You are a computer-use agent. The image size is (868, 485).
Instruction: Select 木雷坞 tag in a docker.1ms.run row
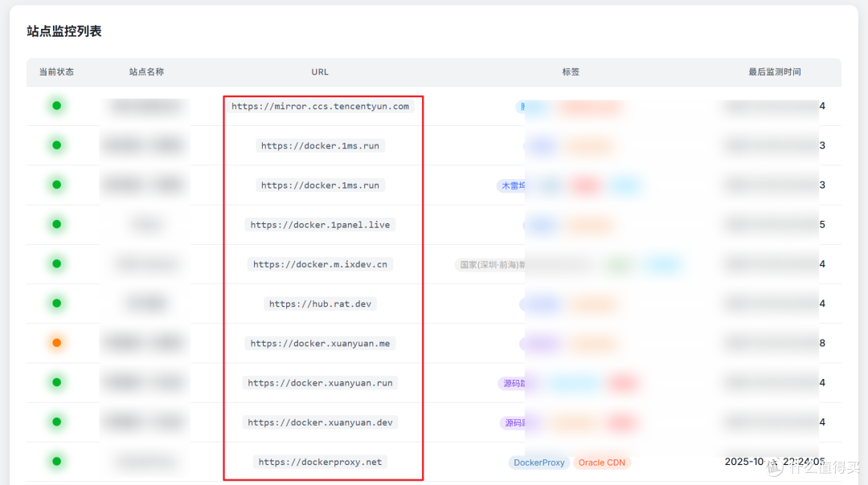(511, 185)
